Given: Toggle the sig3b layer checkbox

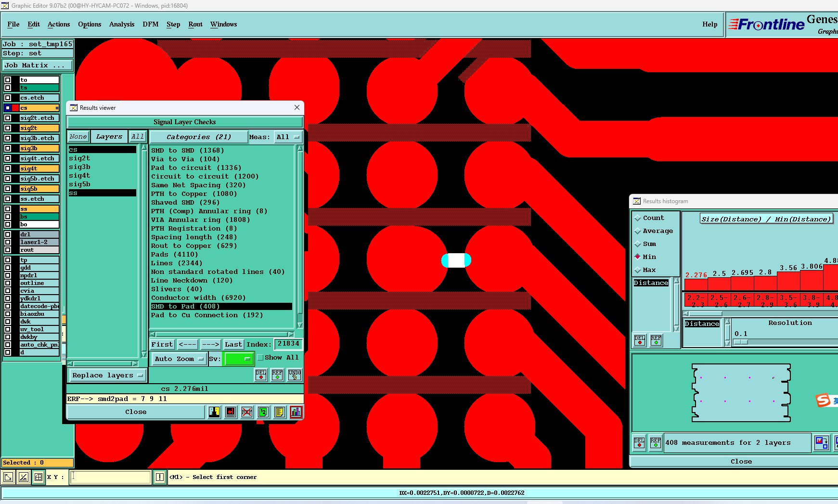Looking at the screenshot, I should coord(8,148).
